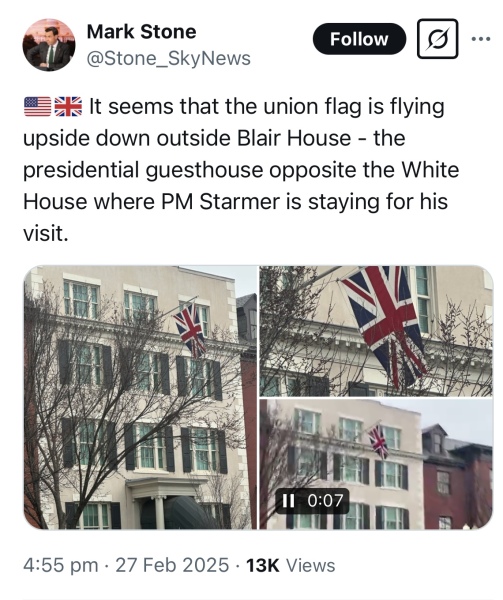Click the UK flag emoji in tweet
503x600 pixels.
click(68, 107)
